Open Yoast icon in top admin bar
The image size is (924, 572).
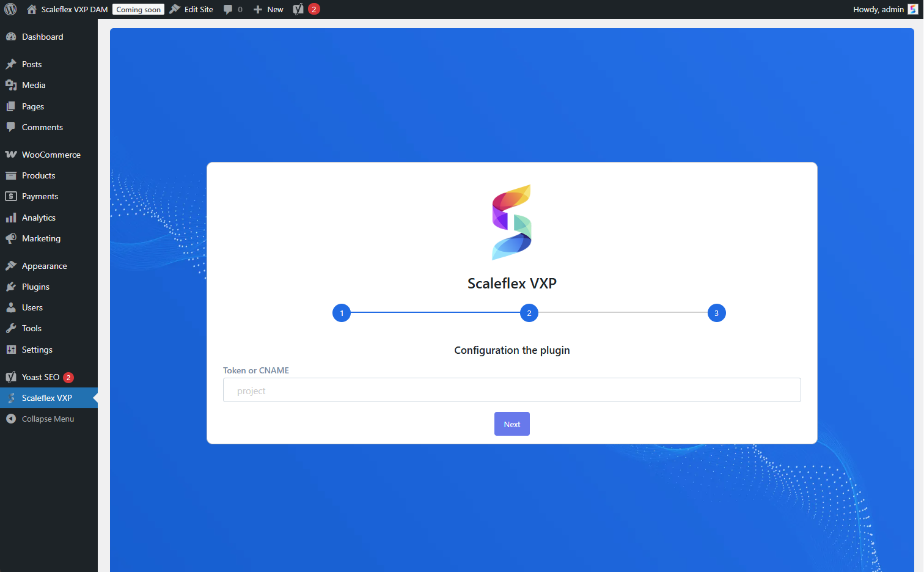click(298, 9)
